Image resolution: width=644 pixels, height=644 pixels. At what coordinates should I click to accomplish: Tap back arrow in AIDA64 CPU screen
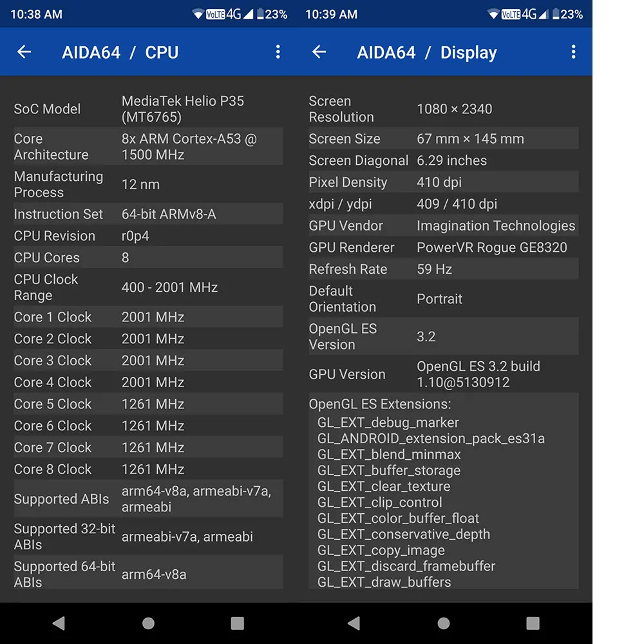pyautogui.click(x=24, y=52)
